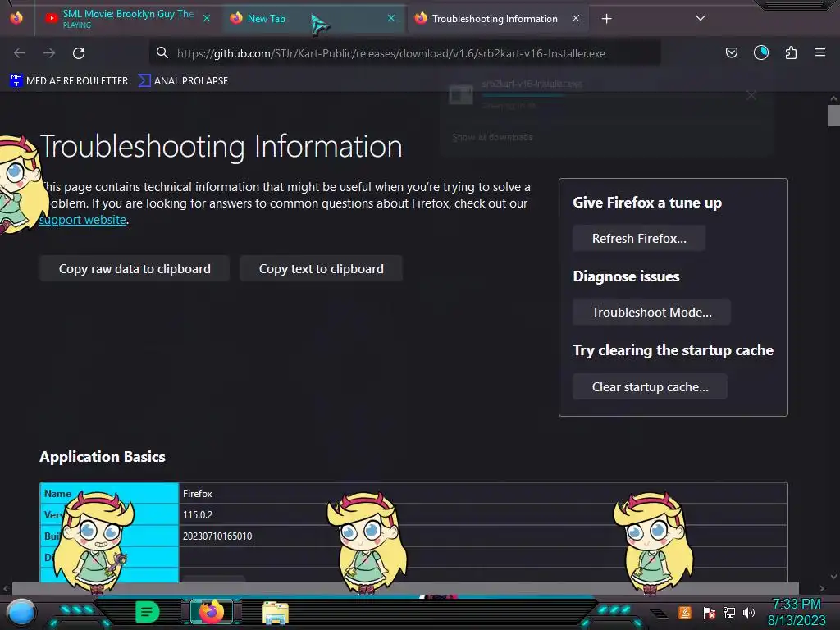840x630 pixels.
Task: Click Show all downloads in faded panel
Action: (492, 137)
